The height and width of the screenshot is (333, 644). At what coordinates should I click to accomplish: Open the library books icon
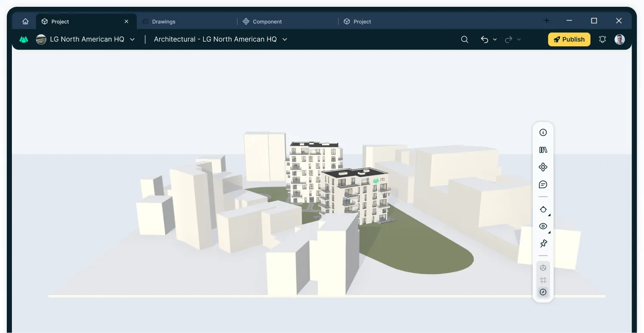point(543,150)
